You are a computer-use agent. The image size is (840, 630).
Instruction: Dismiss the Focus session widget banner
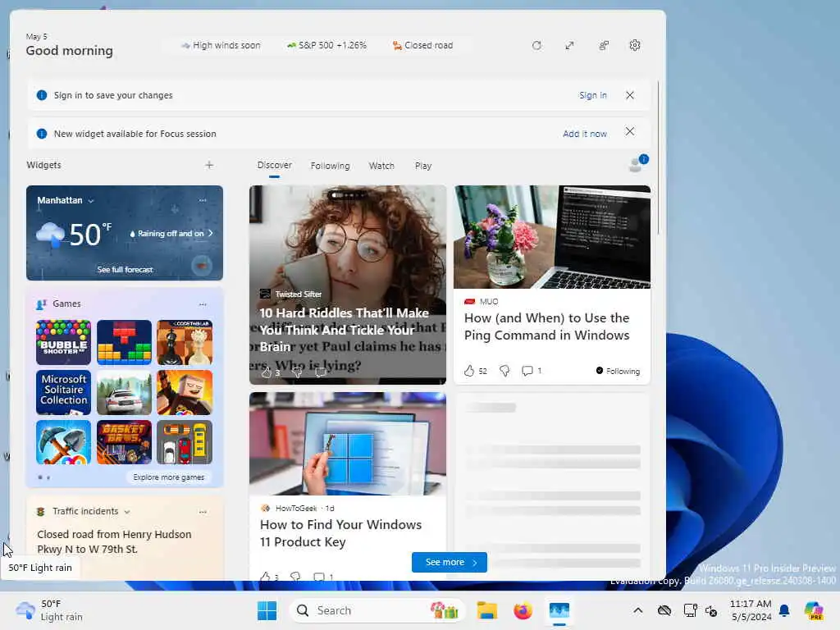[x=630, y=132]
